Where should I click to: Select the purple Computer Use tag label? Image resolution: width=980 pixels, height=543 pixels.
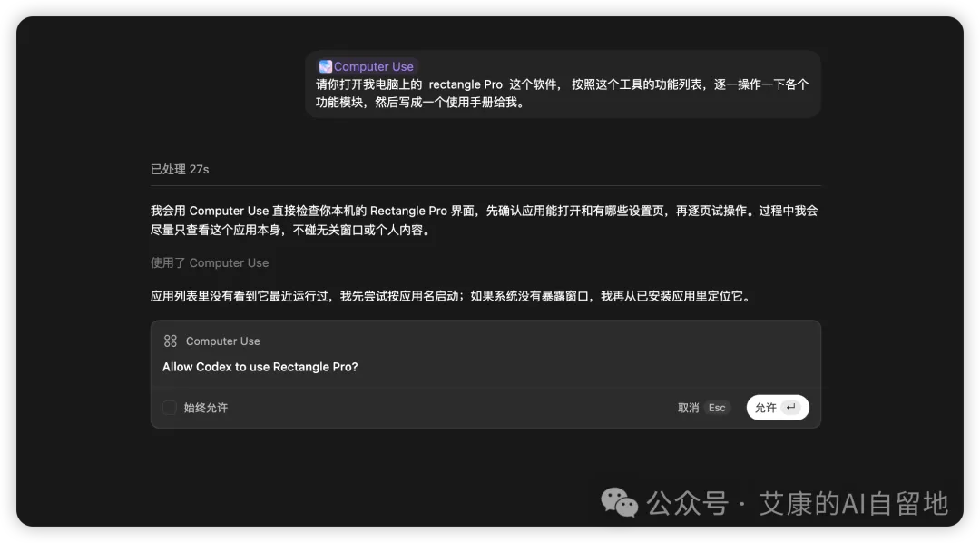pos(373,66)
